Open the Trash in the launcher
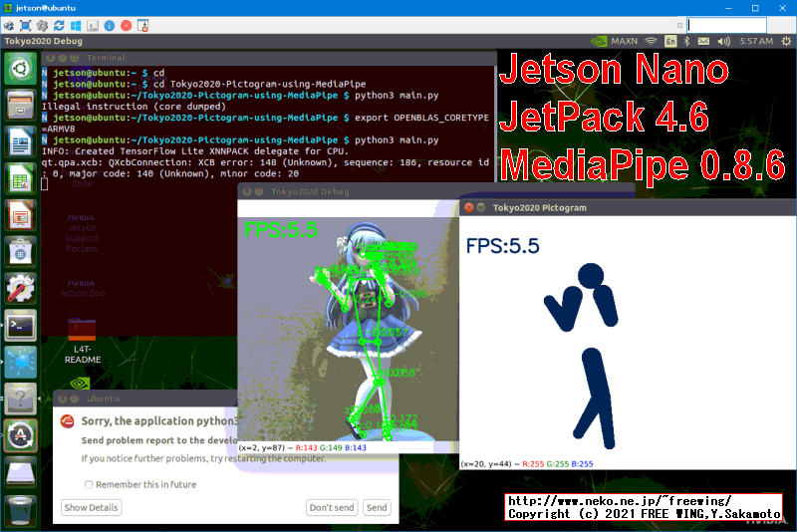 [x=21, y=508]
